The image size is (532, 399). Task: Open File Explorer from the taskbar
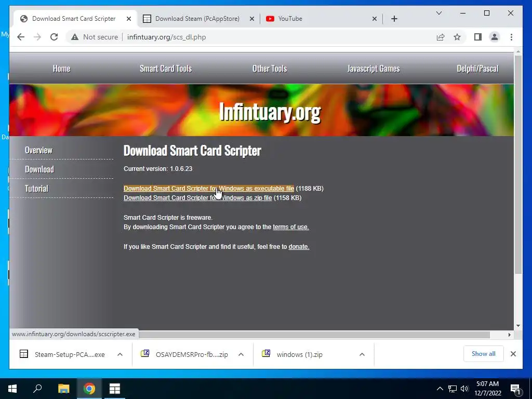(63, 389)
